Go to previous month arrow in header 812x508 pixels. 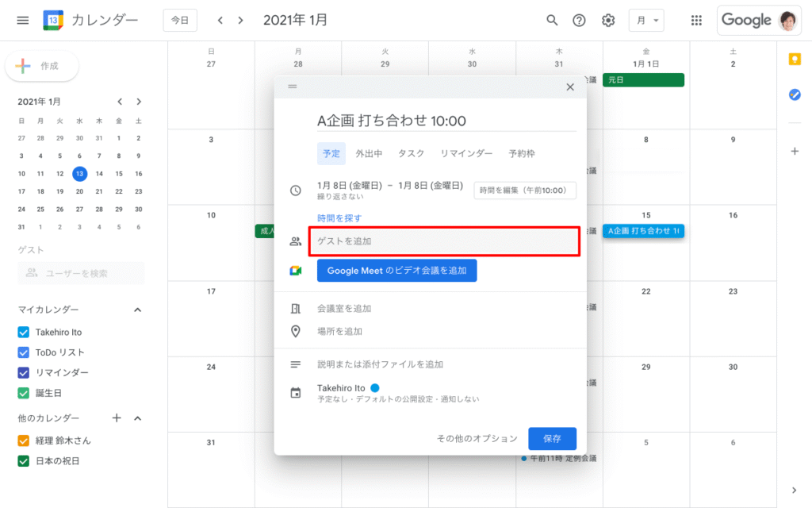click(x=220, y=20)
